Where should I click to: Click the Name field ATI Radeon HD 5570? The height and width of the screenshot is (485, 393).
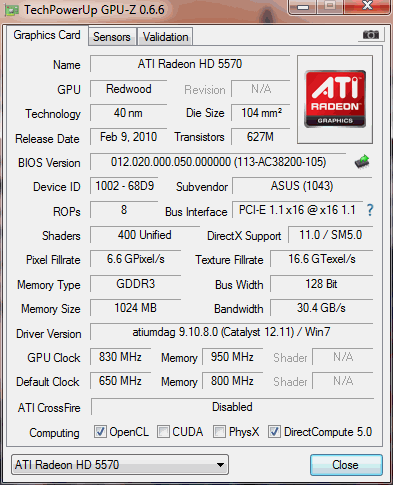(190, 64)
